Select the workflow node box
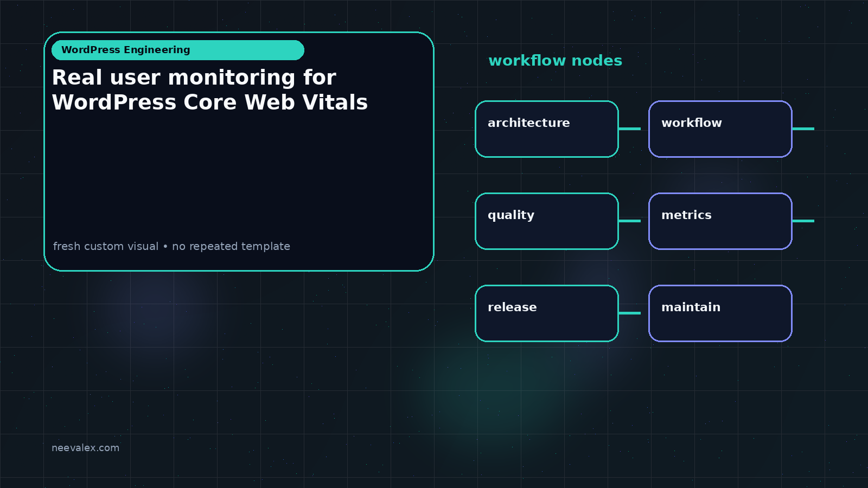Screen dimensions: 868x488 (720, 129)
